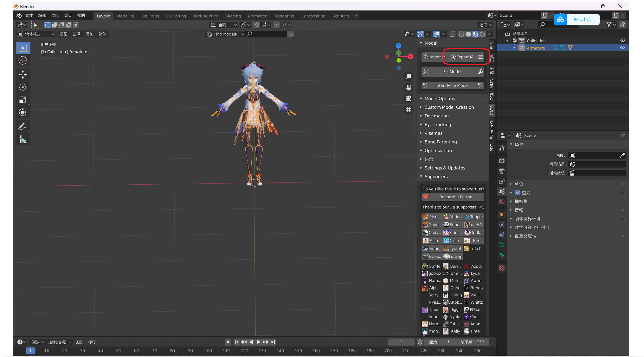Click the camera view icon in viewport
The height and width of the screenshot is (357, 644).
409,98
